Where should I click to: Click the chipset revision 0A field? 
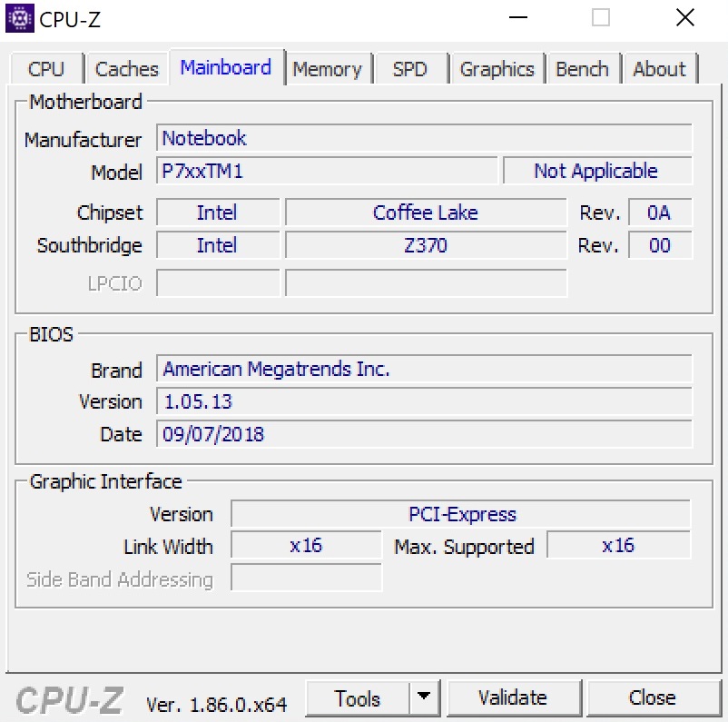click(660, 213)
